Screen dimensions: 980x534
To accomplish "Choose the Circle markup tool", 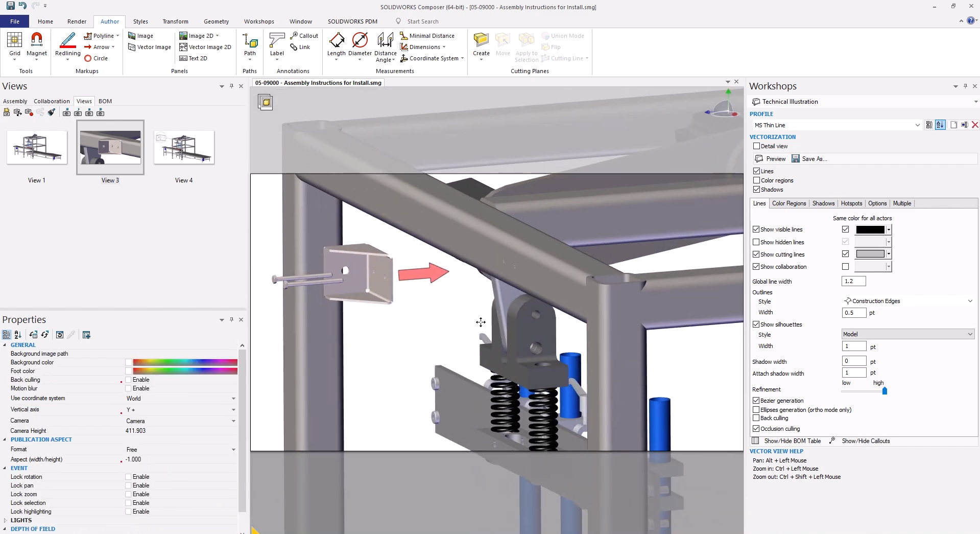I will 96,58.
